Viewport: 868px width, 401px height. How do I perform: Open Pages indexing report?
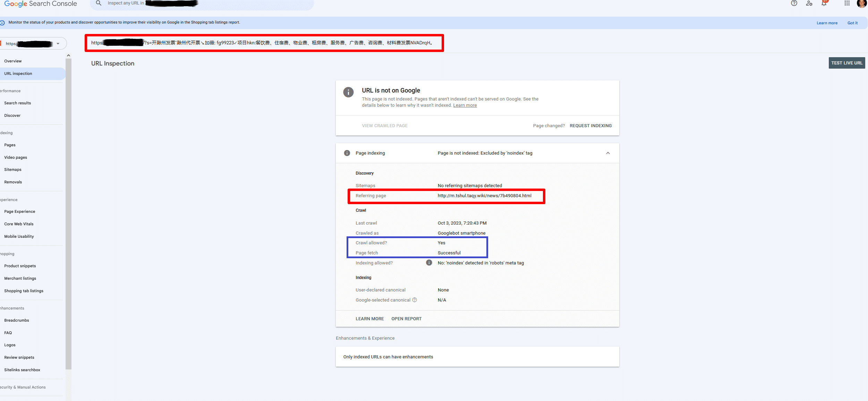(x=10, y=145)
